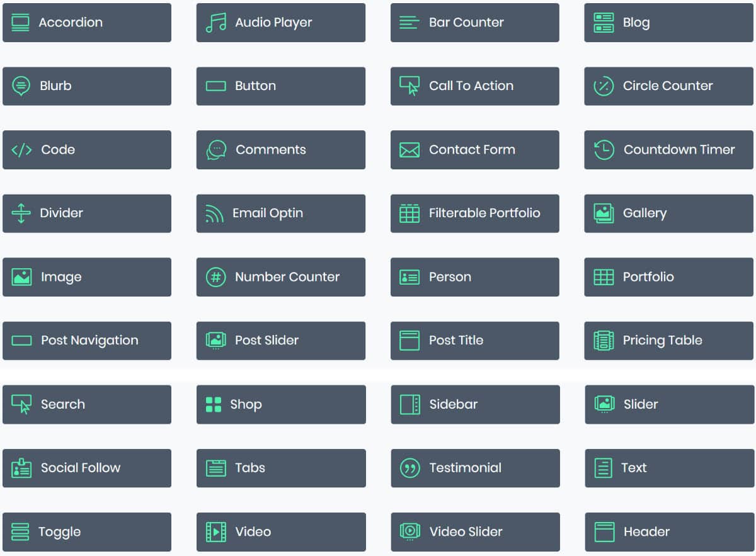Click the Accordion module icon
Viewport: 756px width, 556px height.
coord(21,23)
